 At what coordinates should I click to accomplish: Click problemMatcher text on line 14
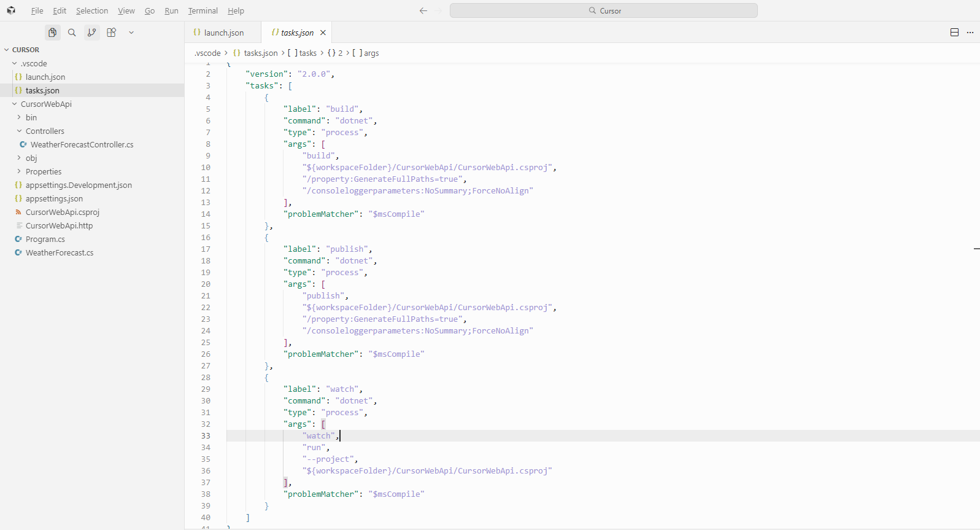tap(353, 214)
